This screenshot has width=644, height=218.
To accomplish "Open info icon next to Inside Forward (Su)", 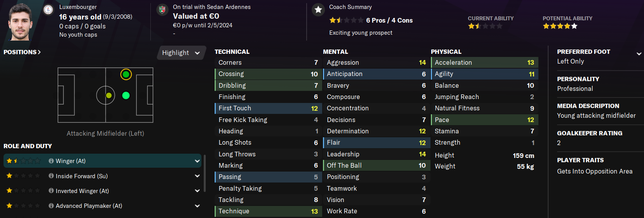I will pyautogui.click(x=51, y=176).
